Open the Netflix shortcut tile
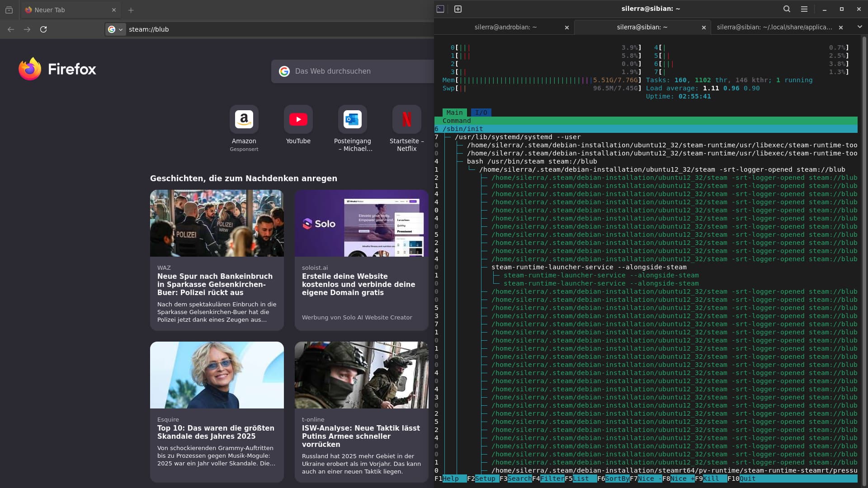Screen dimensions: 868x488 click(x=406, y=120)
